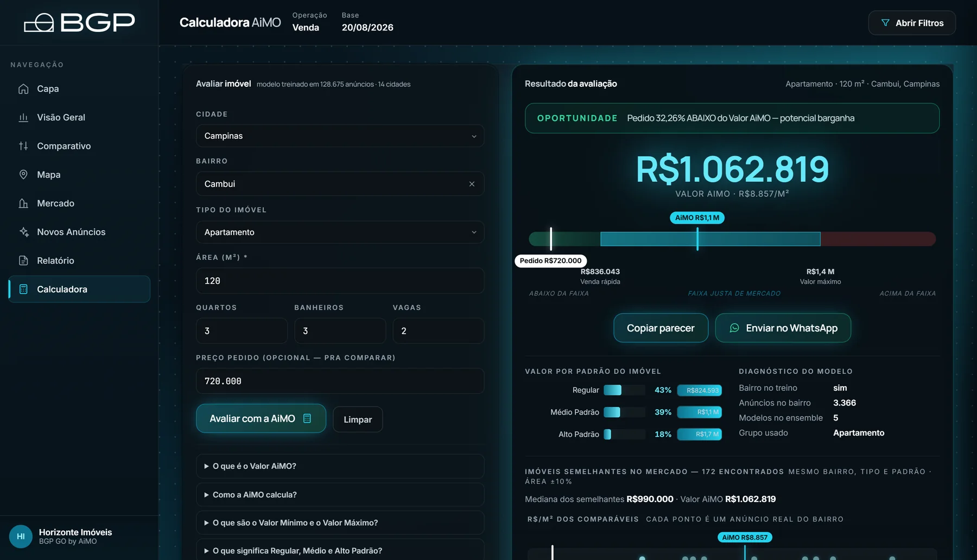Click Avaliar com a AiMO button

[261, 418]
